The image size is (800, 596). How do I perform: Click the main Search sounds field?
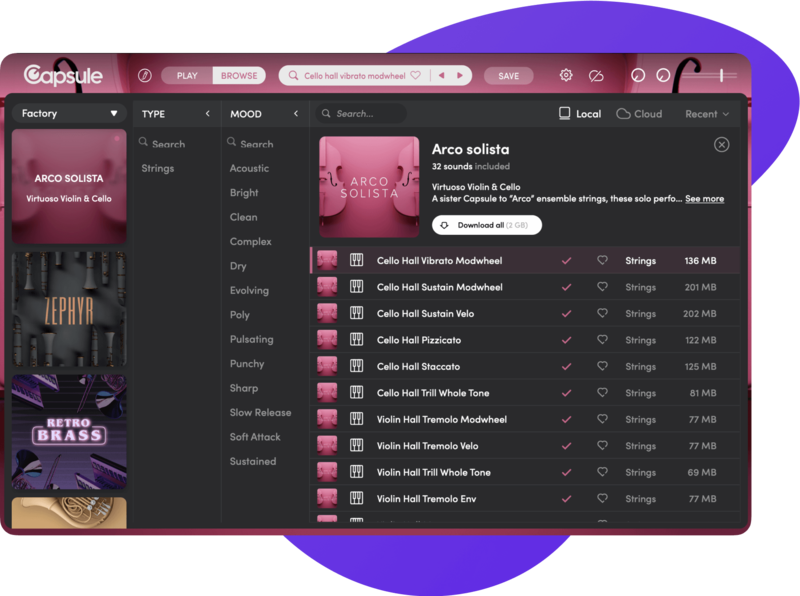point(361,114)
